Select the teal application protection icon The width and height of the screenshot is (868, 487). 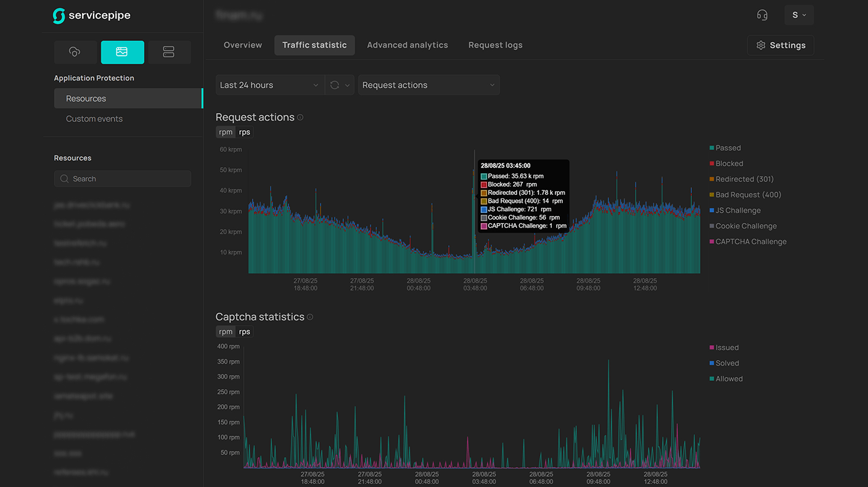tap(122, 52)
